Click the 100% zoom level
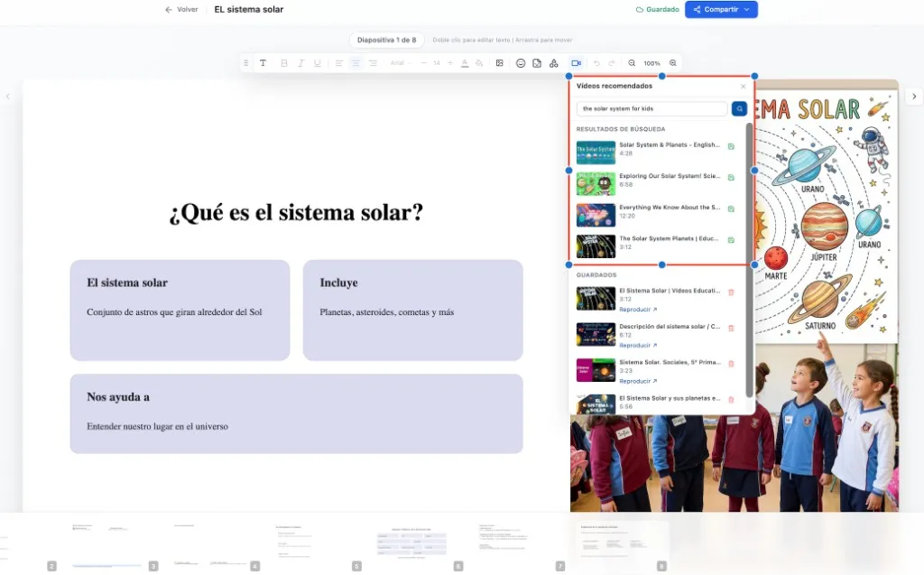 tap(651, 63)
